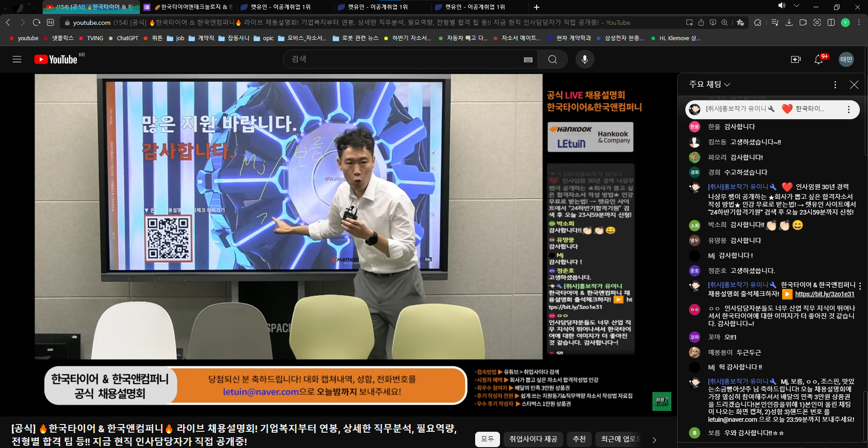Open the YouTube notifications bell

(x=818, y=59)
